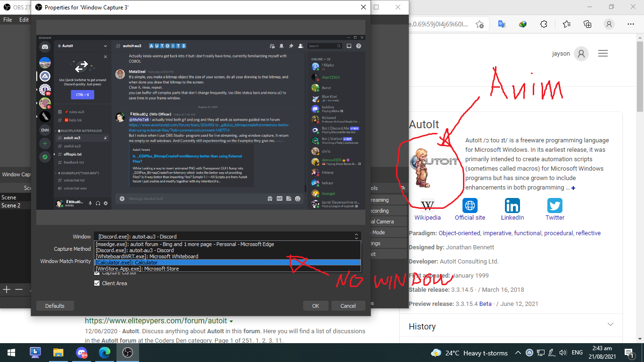Open the Google Translate extension icon

(502, 24)
